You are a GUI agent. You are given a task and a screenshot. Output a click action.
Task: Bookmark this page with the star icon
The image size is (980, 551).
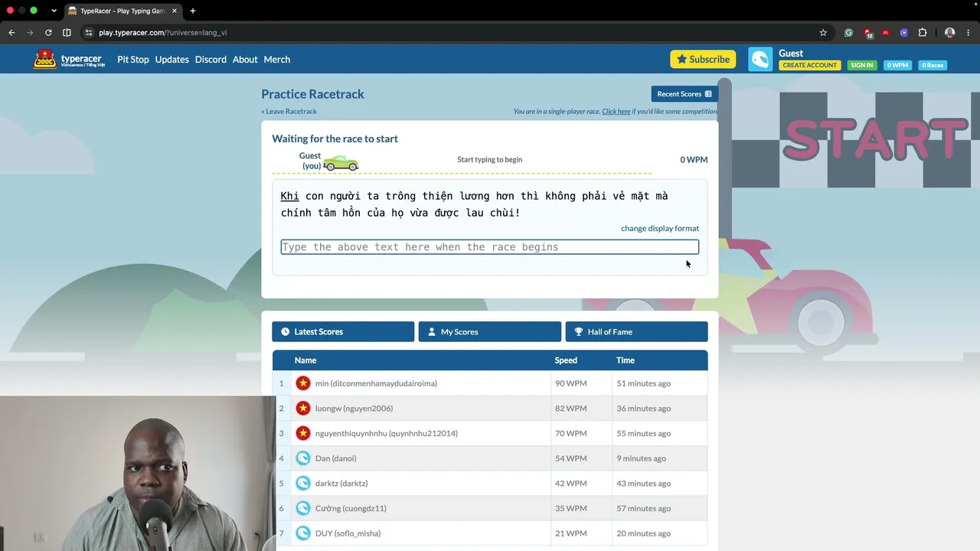click(x=823, y=33)
